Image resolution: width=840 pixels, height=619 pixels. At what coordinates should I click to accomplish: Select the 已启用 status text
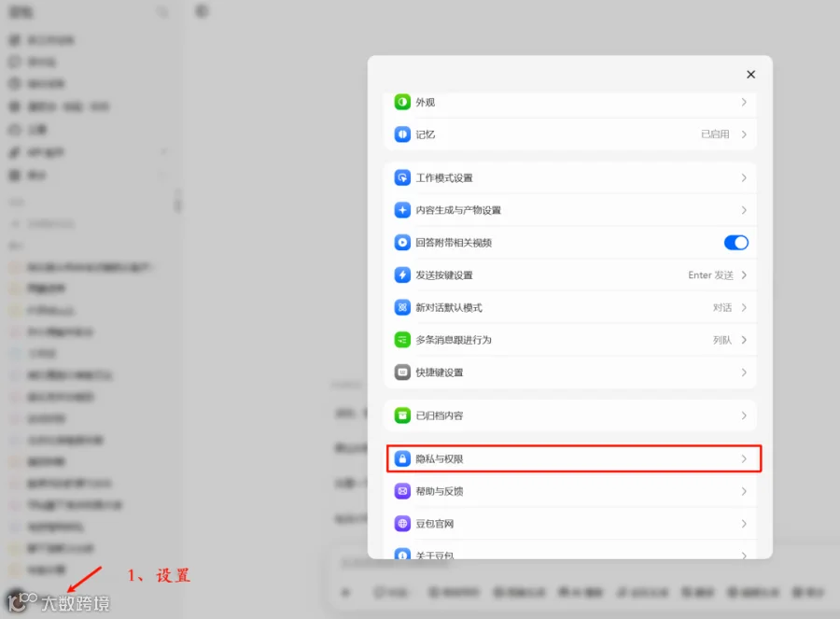[715, 134]
